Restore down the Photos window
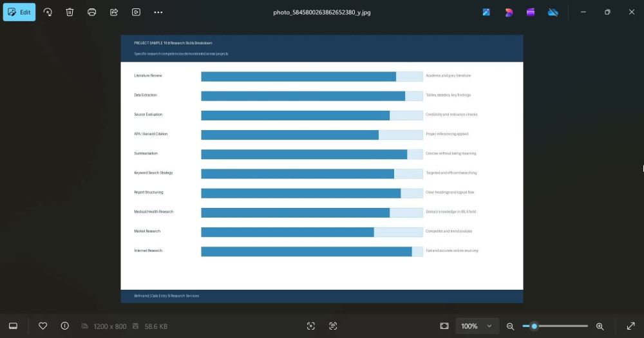This screenshot has height=338, width=644. [x=607, y=12]
